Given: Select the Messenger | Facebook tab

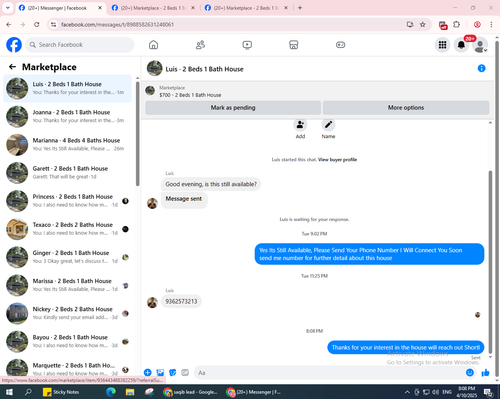Looking at the screenshot, I should [57, 8].
